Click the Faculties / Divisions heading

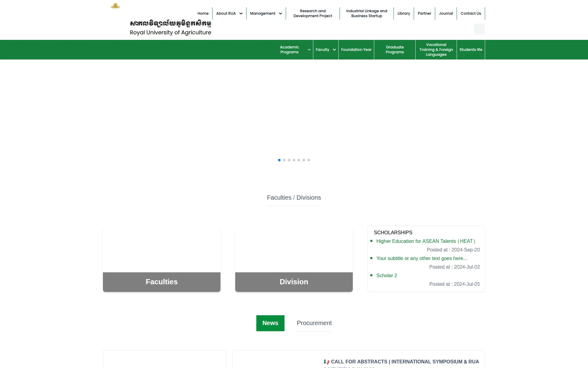pos(294,198)
